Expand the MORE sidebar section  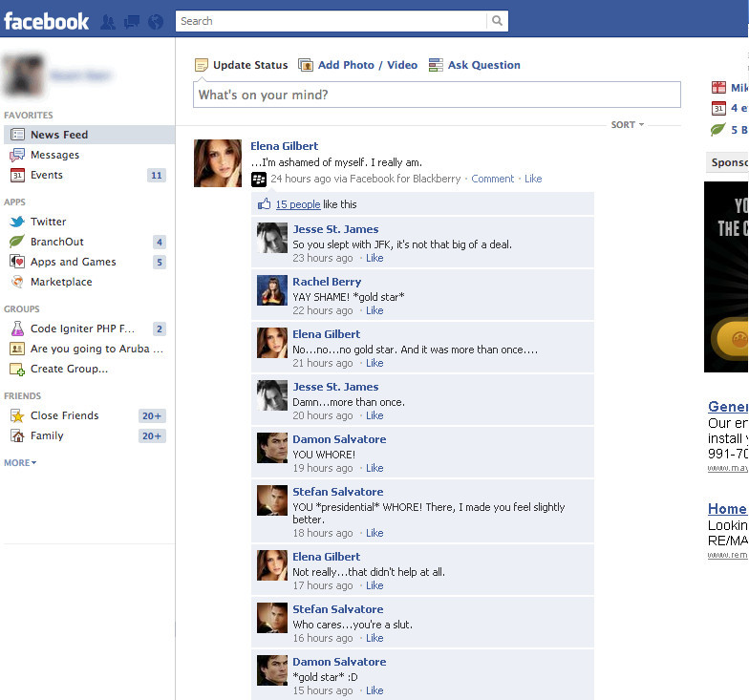tap(20, 462)
